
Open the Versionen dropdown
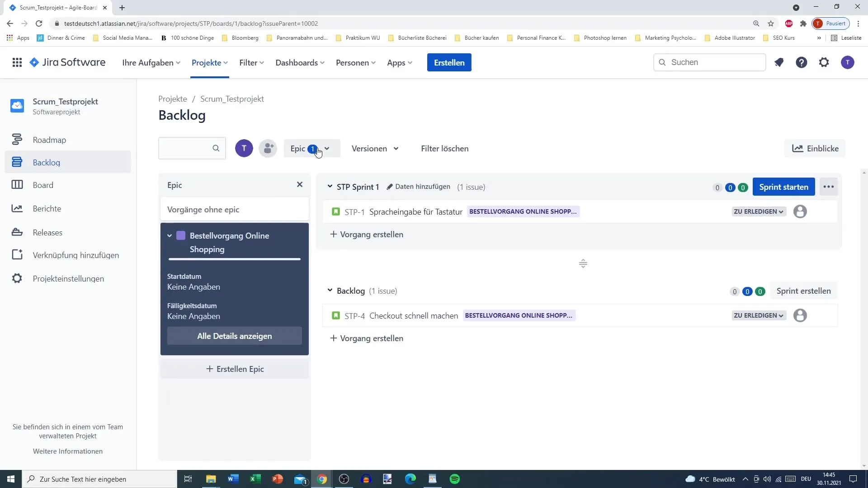coord(374,148)
